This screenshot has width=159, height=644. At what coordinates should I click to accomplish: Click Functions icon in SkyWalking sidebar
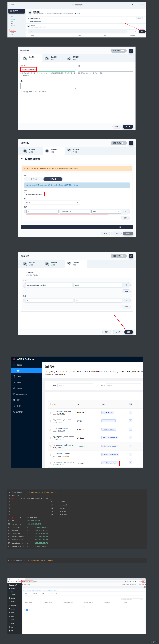pyautogui.click(x=10, y=602)
